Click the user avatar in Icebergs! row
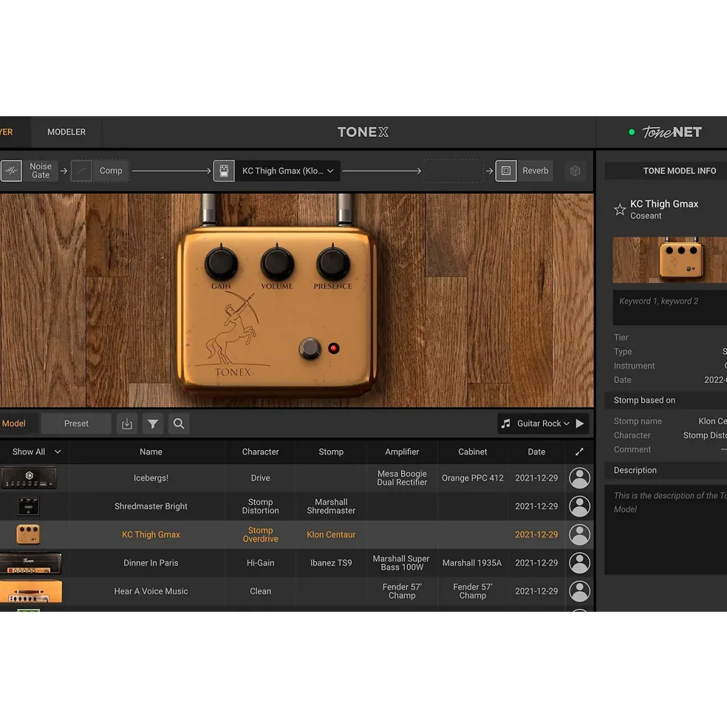727x728 pixels. [x=580, y=477]
